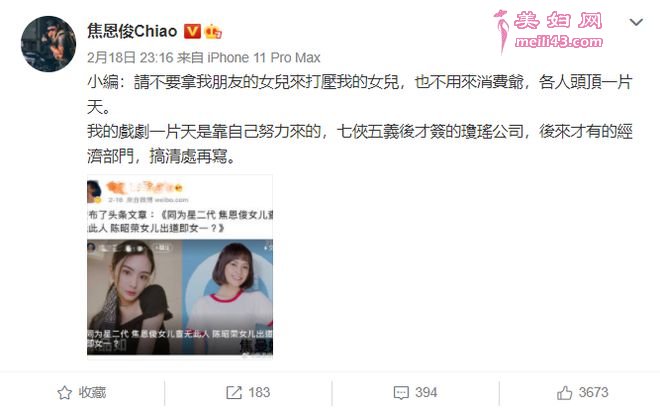Click the comment count 394

tap(426, 393)
